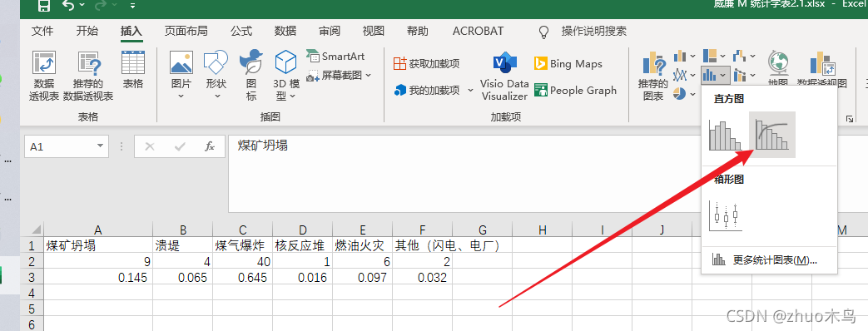Select cell D1 核反应堆

303,246
